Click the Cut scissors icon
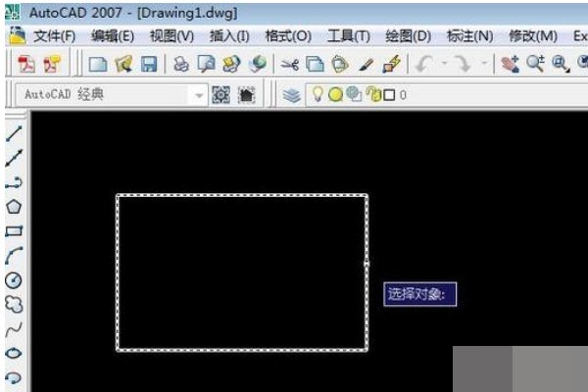This screenshot has height=392, width=588. coord(289,64)
